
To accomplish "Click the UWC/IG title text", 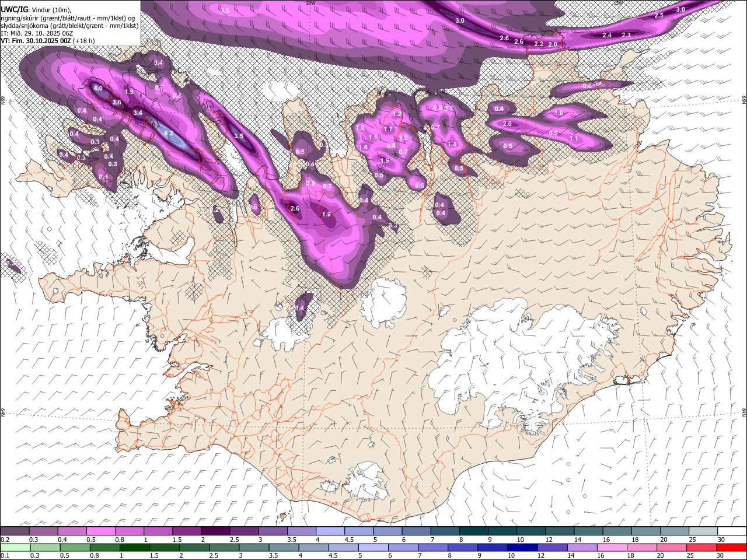I will pyautogui.click(x=14, y=9).
